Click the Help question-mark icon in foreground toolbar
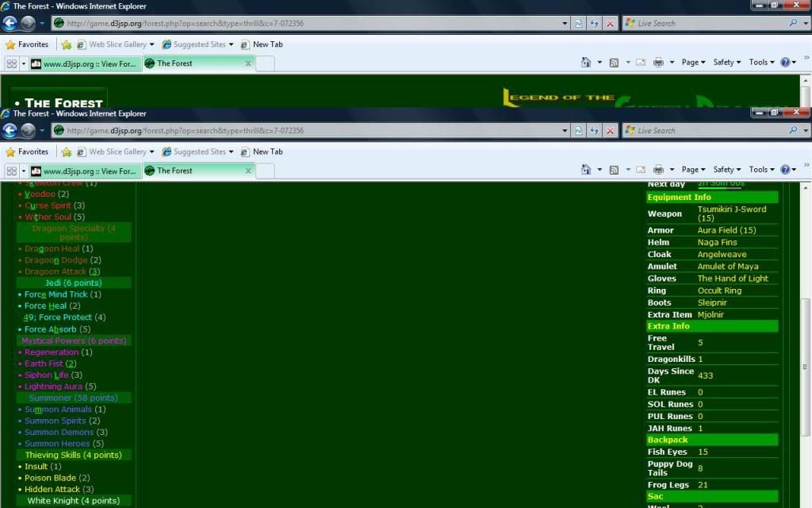This screenshot has width=812, height=508. tap(785, 169)
